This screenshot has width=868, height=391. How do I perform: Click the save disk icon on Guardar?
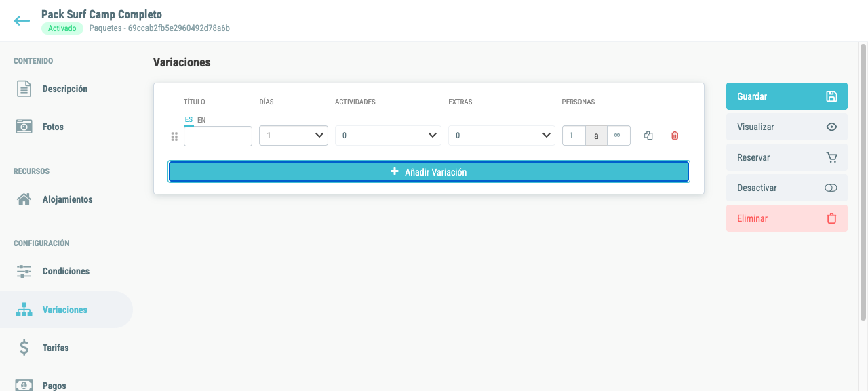tap(831, 96)
